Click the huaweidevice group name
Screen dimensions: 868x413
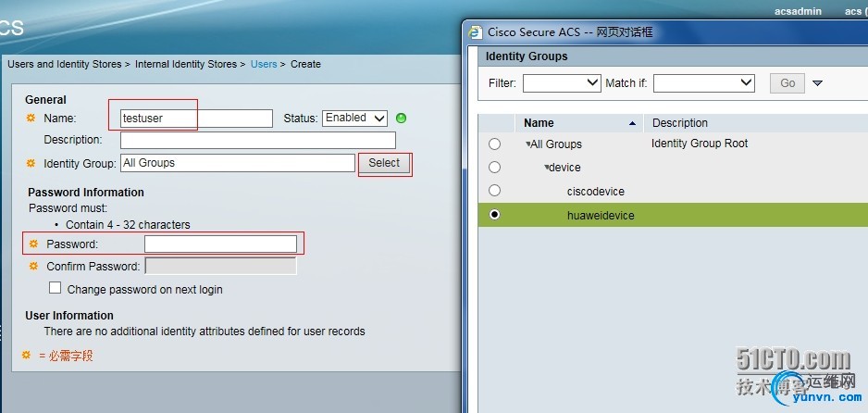click(x=601, y=216)
